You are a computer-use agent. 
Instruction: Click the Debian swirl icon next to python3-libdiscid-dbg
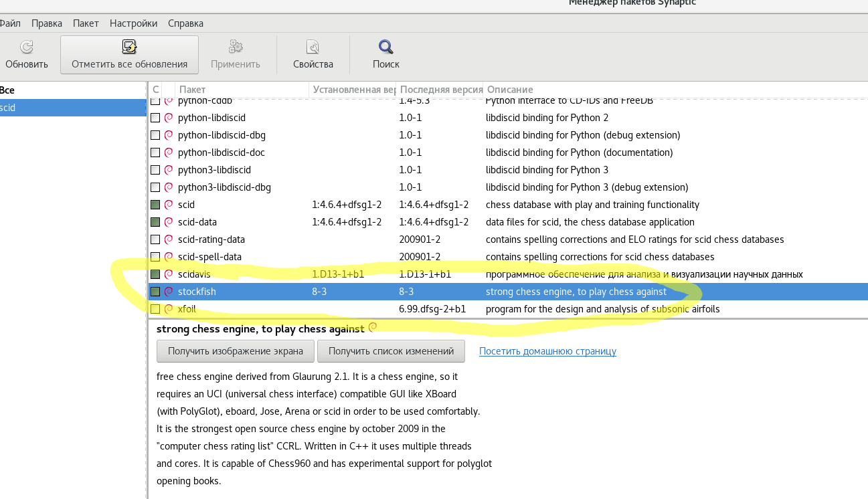click(x=169, y=187)
